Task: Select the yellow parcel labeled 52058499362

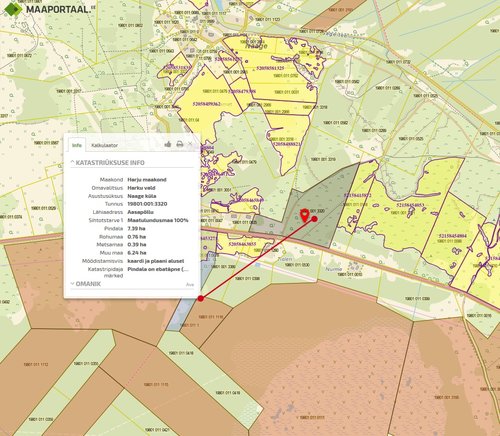Action: click(207, 104)
